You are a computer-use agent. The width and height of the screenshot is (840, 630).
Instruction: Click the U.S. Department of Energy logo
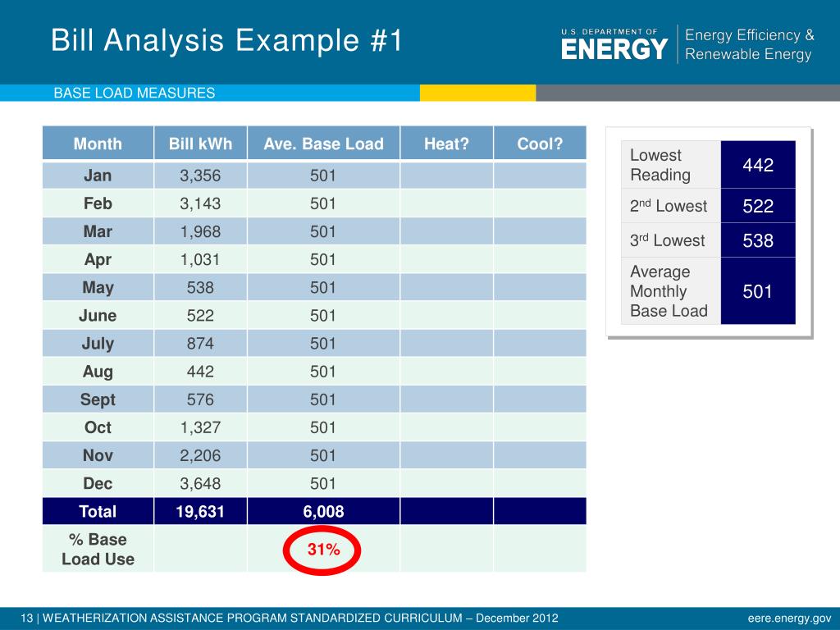point(614,44)
